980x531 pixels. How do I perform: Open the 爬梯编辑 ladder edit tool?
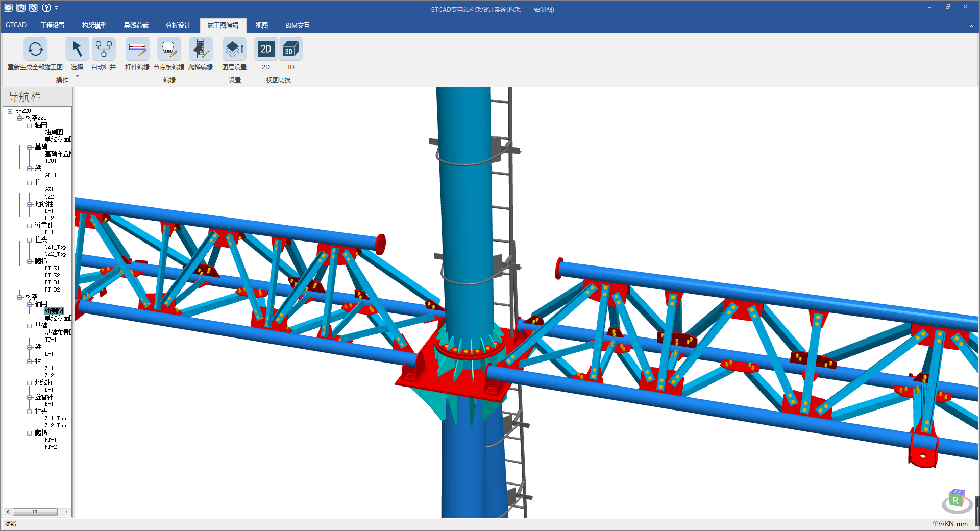201,50
